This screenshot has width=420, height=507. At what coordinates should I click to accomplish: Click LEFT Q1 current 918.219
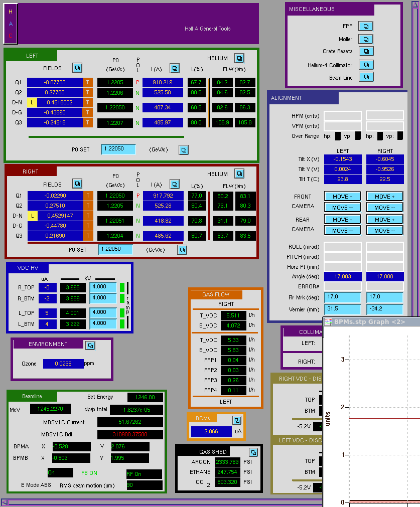point(163,82)
